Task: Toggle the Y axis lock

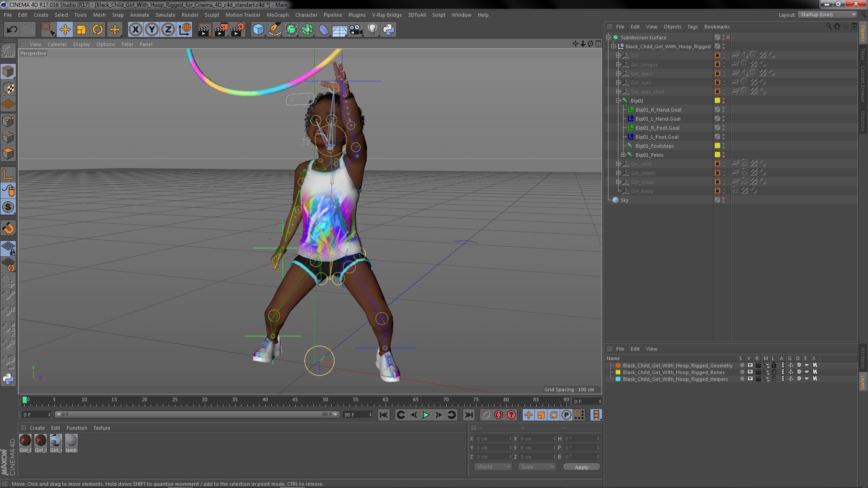Action: [152, 30]
